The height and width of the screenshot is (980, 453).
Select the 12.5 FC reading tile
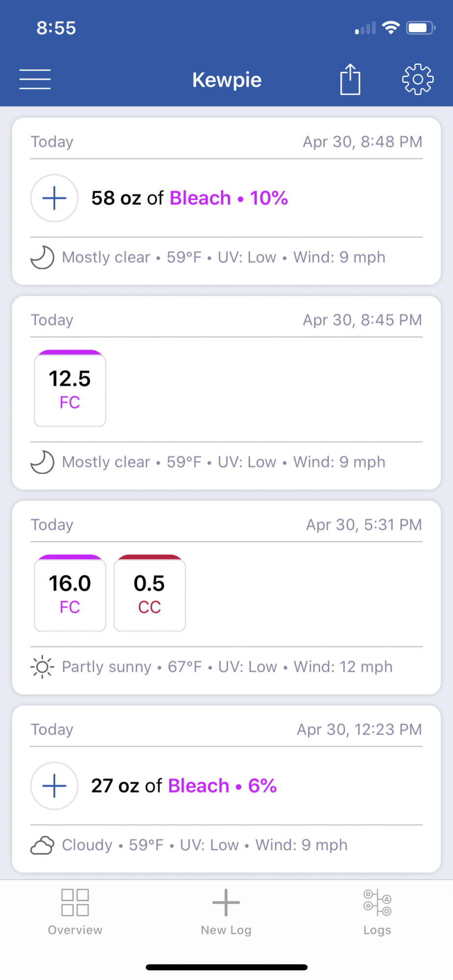70,388
